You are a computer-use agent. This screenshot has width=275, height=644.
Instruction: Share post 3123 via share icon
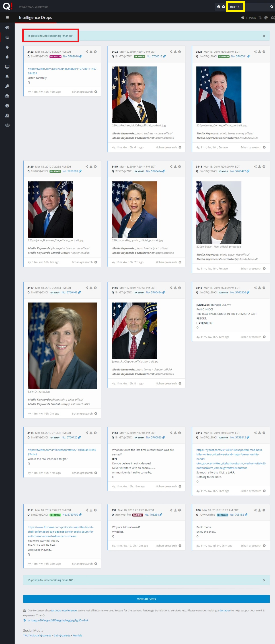coord(87,52)
